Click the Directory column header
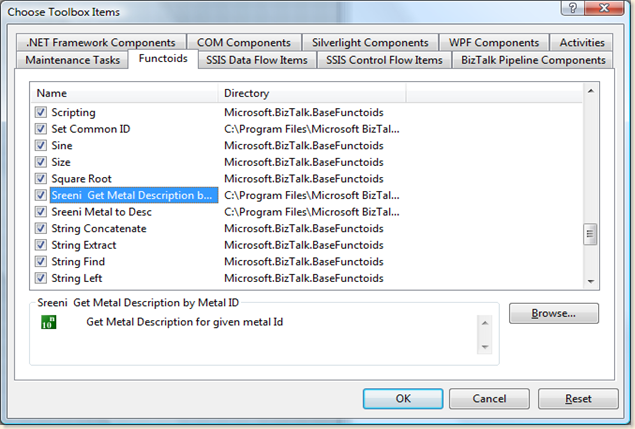 pyautogui.click(x=312, y=93)
